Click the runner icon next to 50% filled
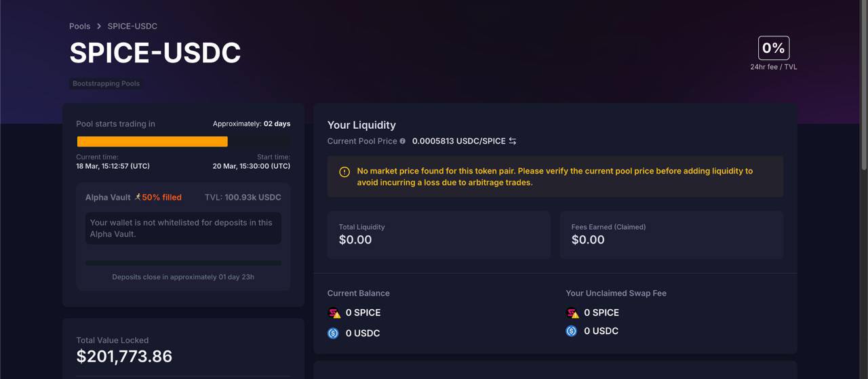 point(138,197)
